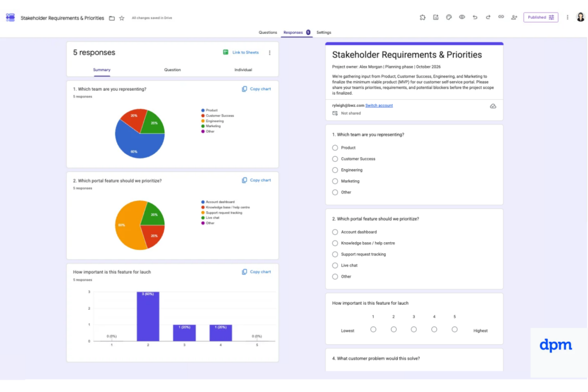The height and width of the screenshot is (392, 588).
Task: Open responses panel three-dot menu
Action: point(270,53)
